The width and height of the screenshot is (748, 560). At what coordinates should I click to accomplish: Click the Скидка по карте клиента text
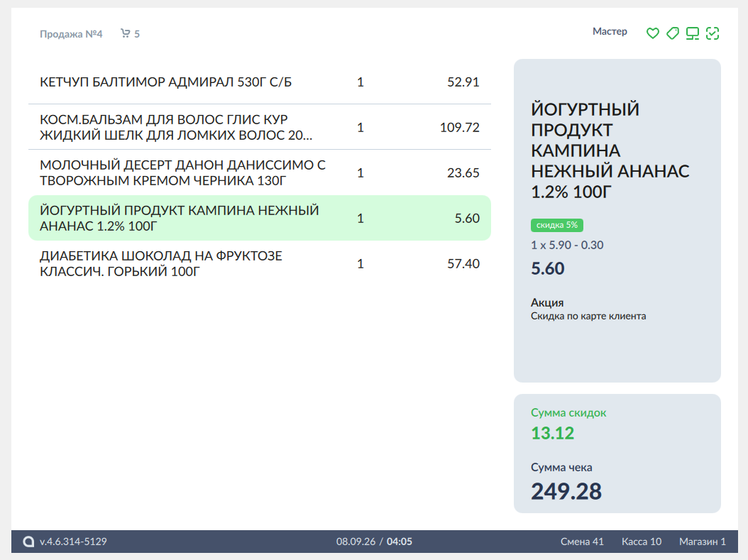click(x=588, y=316)
